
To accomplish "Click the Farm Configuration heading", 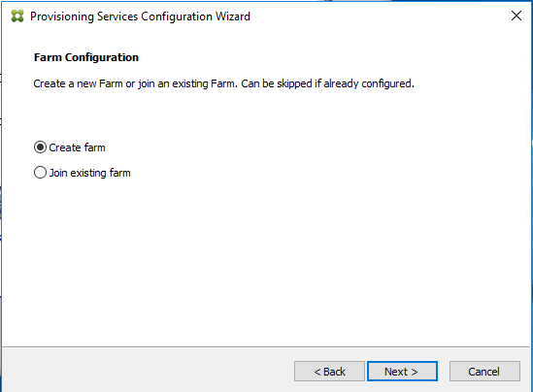I will coord(86,57).
